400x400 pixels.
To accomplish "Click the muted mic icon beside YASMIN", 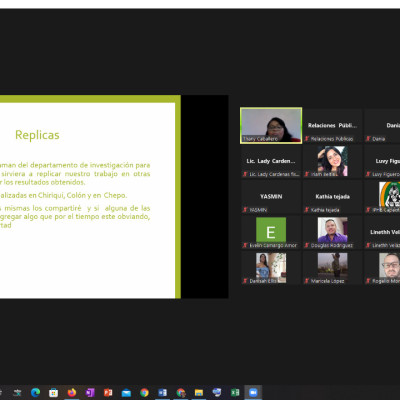I will (x=245, y=210).
